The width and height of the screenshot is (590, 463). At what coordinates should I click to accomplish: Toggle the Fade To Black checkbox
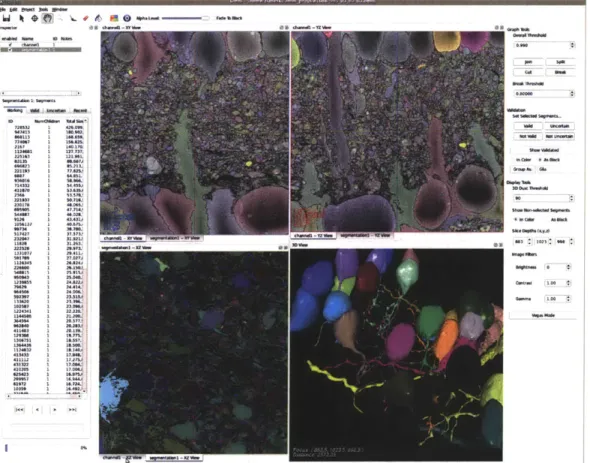(x=229, y=18)
